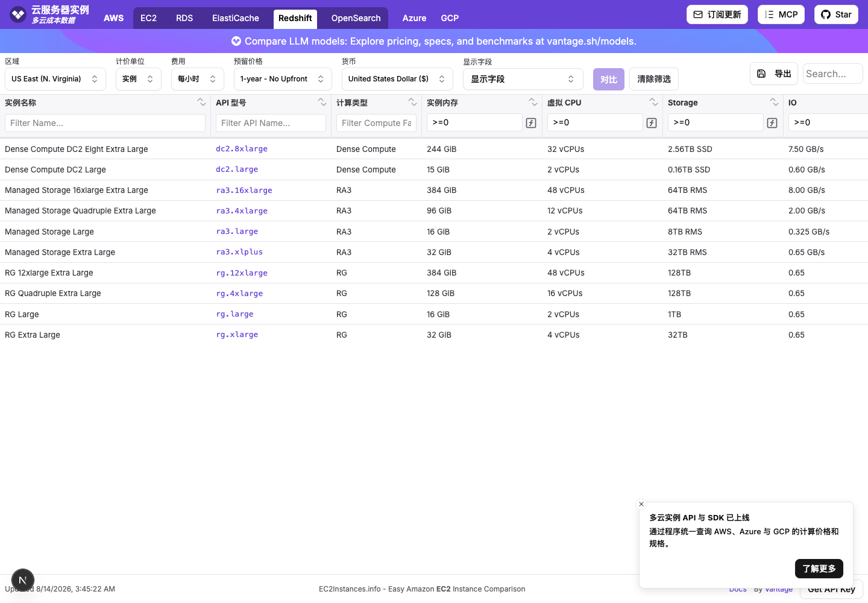This screenshot has height=603, width=868.
Task: Focus the Filter API Name input
Action: pyautogui.click(x=271, y=123)
